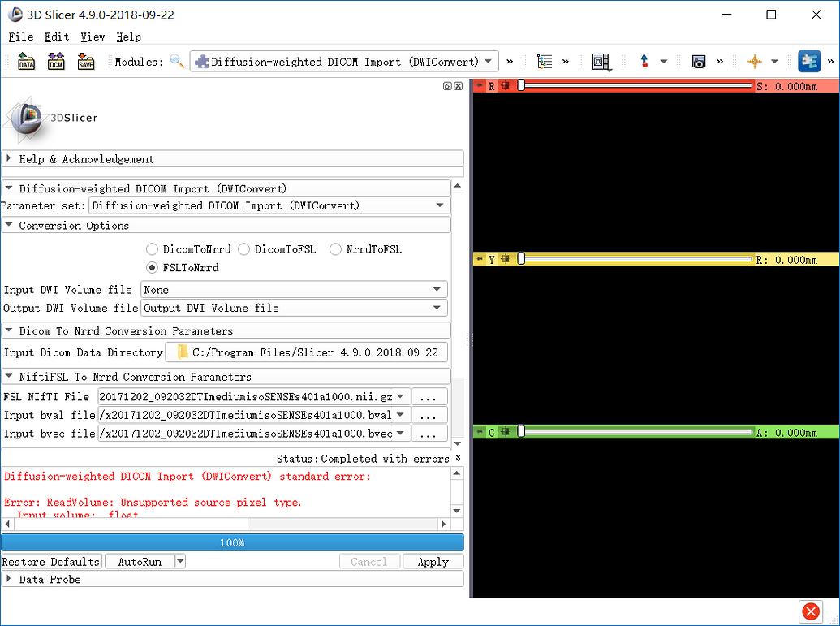The height and width of the screenshot is (626, 840).
Task: Open the Python interactor icon
Action: tap(809, 62)
